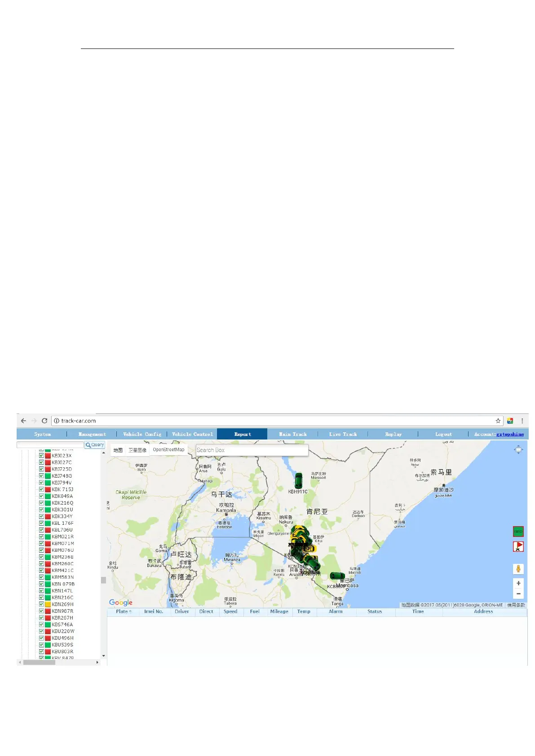Bookmark the page with the star icon
535x756 pixels.
(498, 421)
